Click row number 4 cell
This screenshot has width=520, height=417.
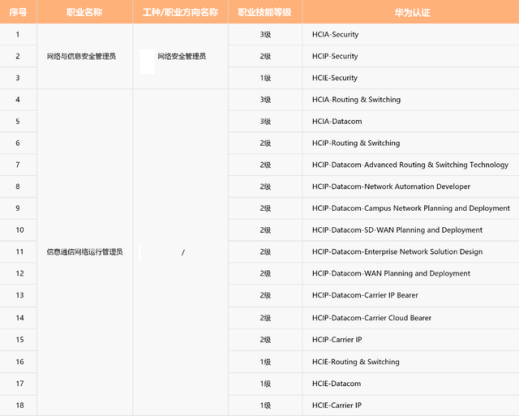pos(18,99)
